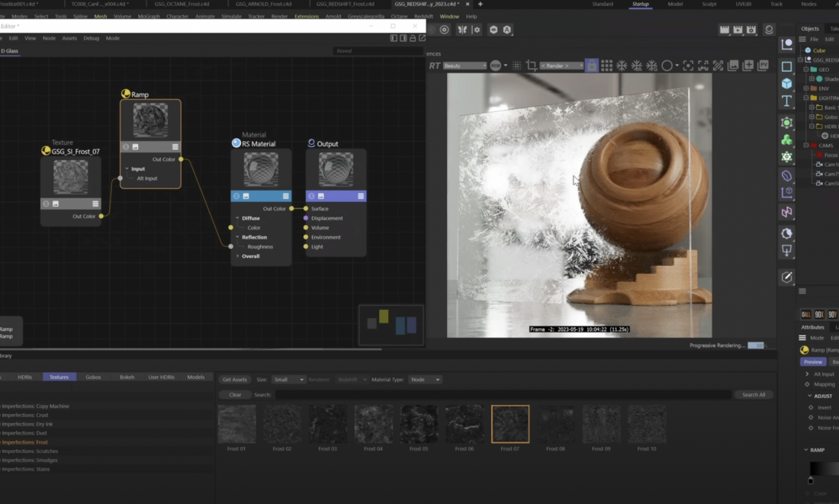Screen dimensions: 839x504
Task: Click the Clear button in asset browser
Action: (x=235, y=394)
